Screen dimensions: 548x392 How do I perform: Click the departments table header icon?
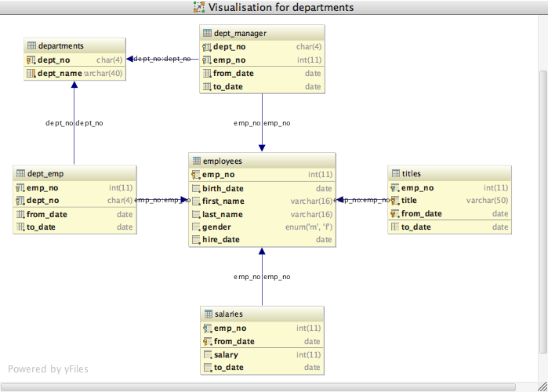31,45
